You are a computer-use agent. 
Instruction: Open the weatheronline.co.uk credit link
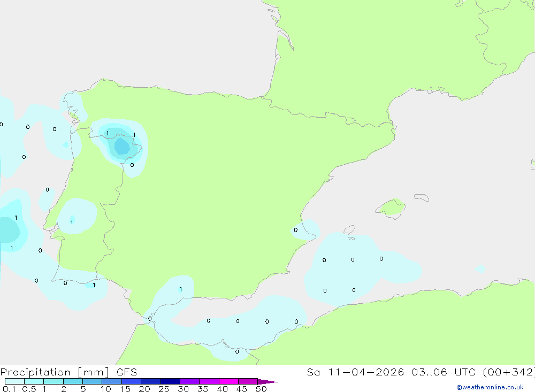[x=490, y=387]
